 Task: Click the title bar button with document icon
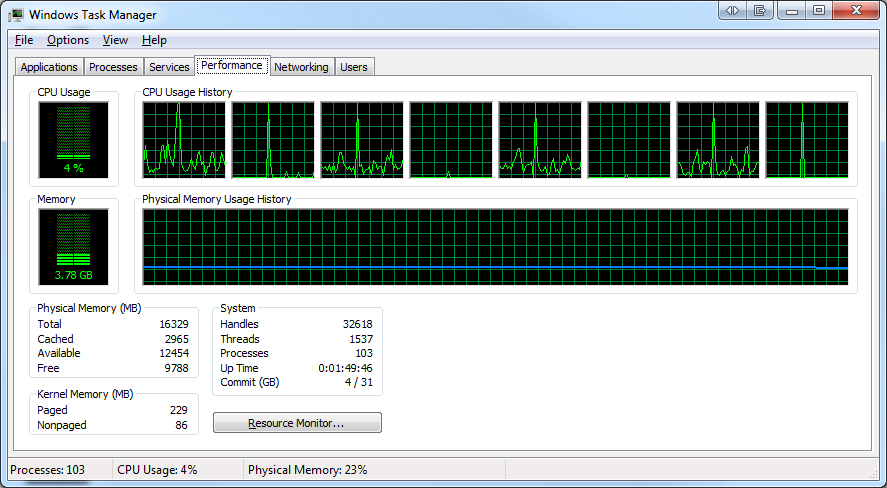[760, 10]
